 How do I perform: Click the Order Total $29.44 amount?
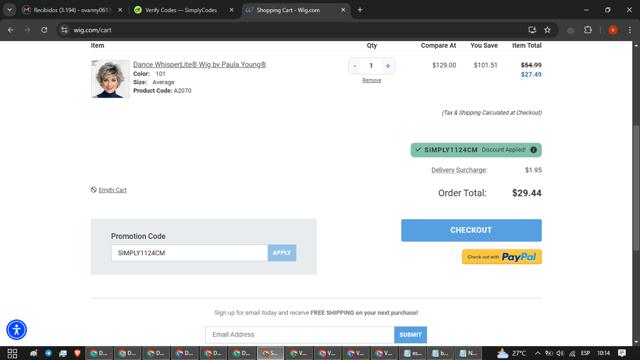pos(527,193)
